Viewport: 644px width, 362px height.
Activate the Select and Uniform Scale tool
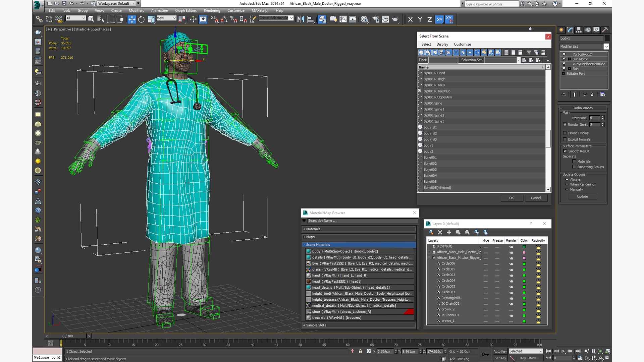[151, 19]
